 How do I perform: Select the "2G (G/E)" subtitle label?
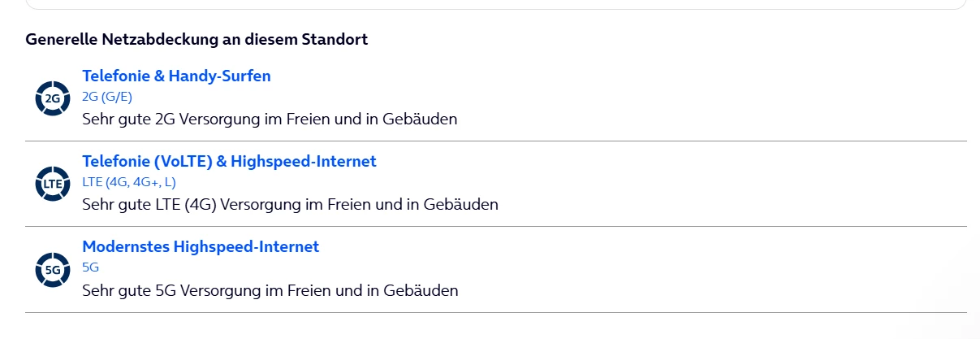pos(107,97)
